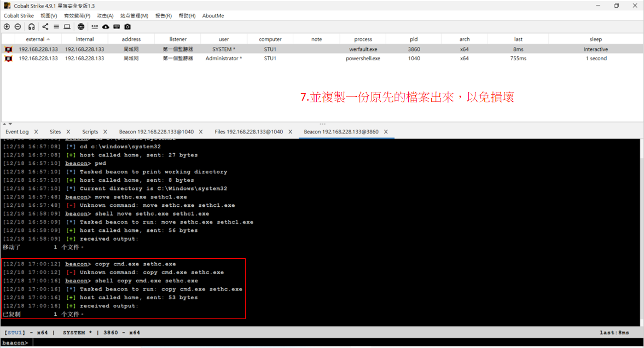Viewport: 644px width, 348px height.
Task: Open screenshots camera icon in toolbar
Action: (x=127, y=27)
